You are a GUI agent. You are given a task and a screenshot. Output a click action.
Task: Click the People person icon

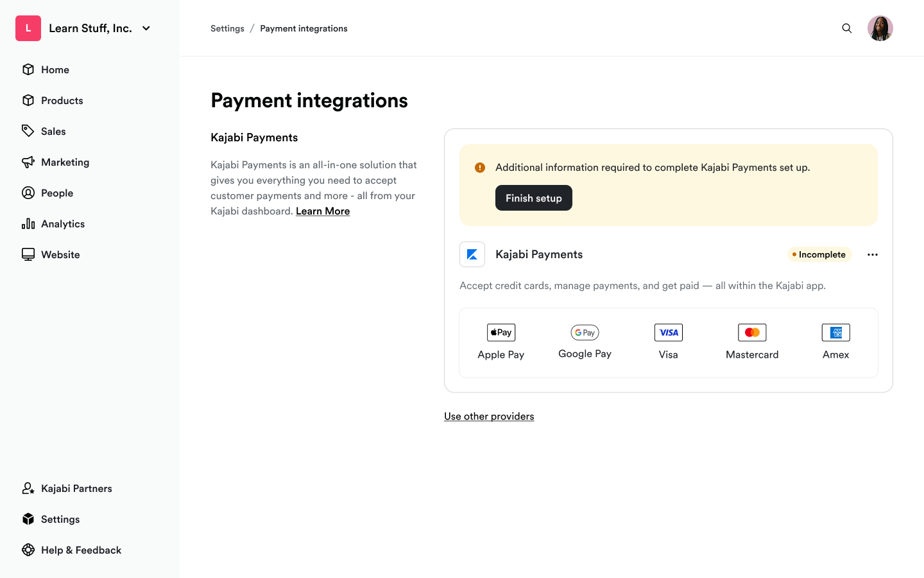pyautogui.click(x=28, y=193)
